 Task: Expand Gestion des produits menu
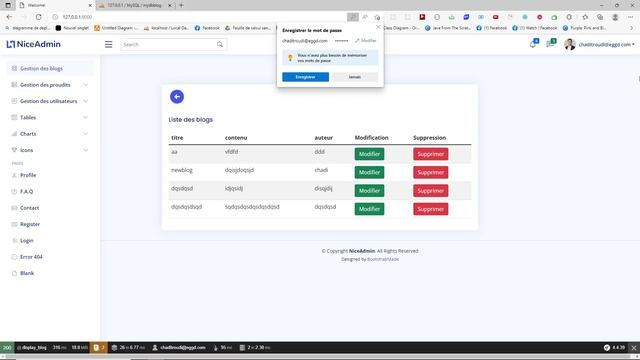click(x=50, y=85)
